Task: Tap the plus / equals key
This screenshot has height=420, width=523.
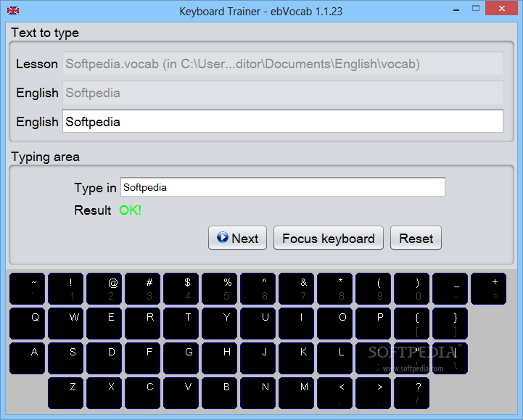Action: [489, 289]
